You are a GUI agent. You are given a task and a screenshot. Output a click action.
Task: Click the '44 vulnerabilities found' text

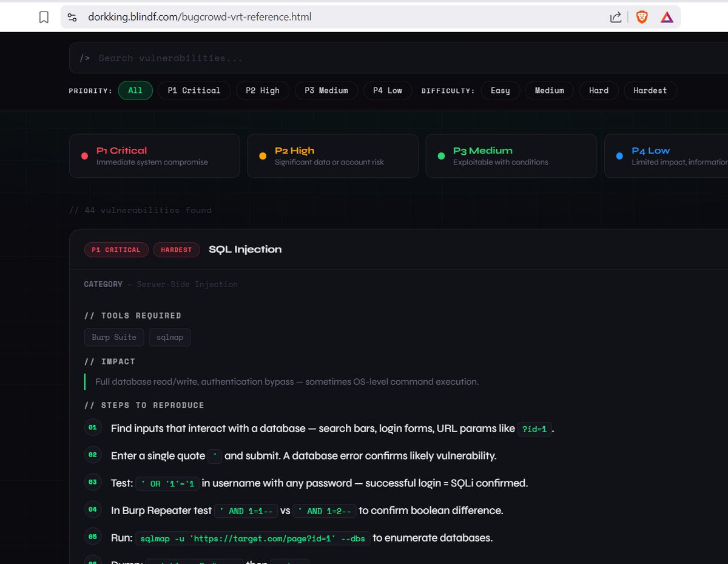[141, 211]
